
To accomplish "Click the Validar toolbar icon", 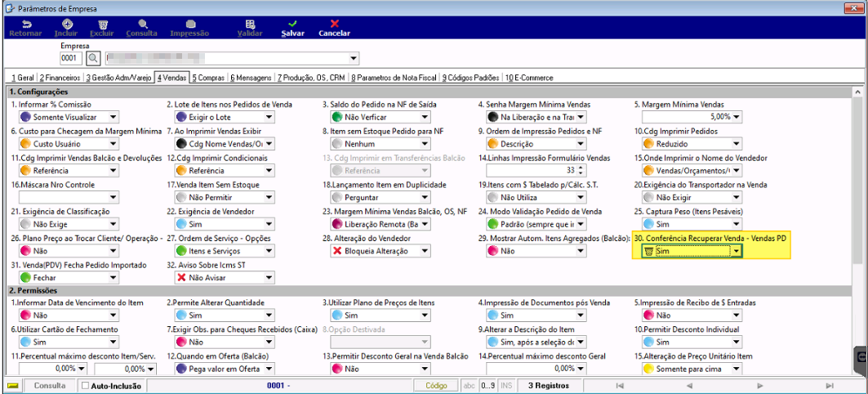I will point(250,24).
